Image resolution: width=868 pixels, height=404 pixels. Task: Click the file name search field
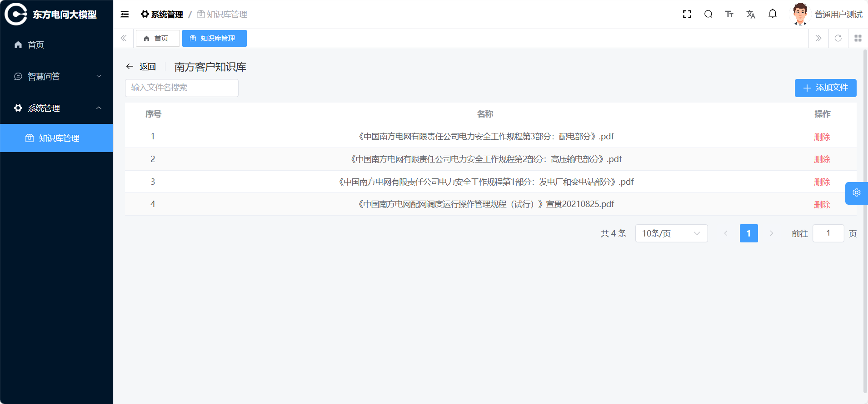tap(181, 88)
